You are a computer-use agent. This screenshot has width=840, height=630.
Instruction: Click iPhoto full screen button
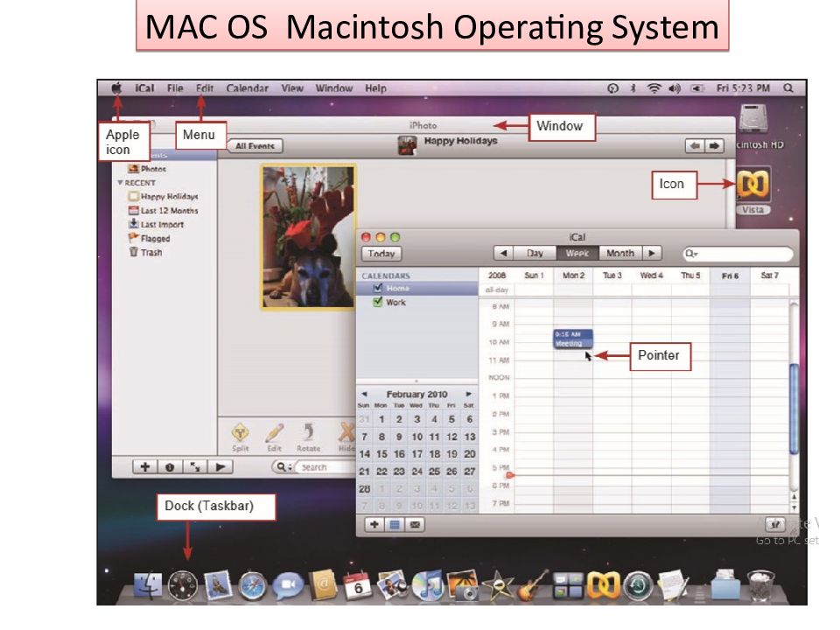[195, 466]
